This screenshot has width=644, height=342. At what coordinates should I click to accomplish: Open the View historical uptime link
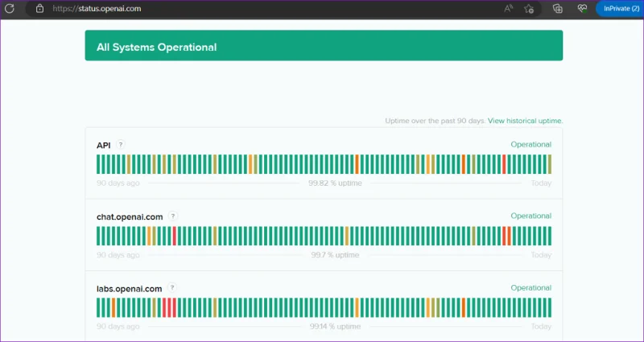point(526,121)
